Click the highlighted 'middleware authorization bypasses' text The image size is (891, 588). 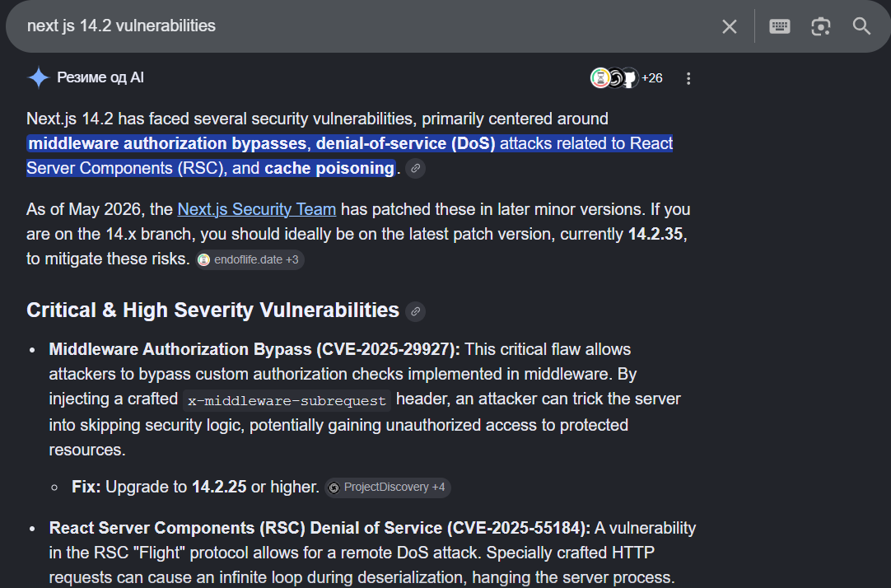tap(167, 143)
